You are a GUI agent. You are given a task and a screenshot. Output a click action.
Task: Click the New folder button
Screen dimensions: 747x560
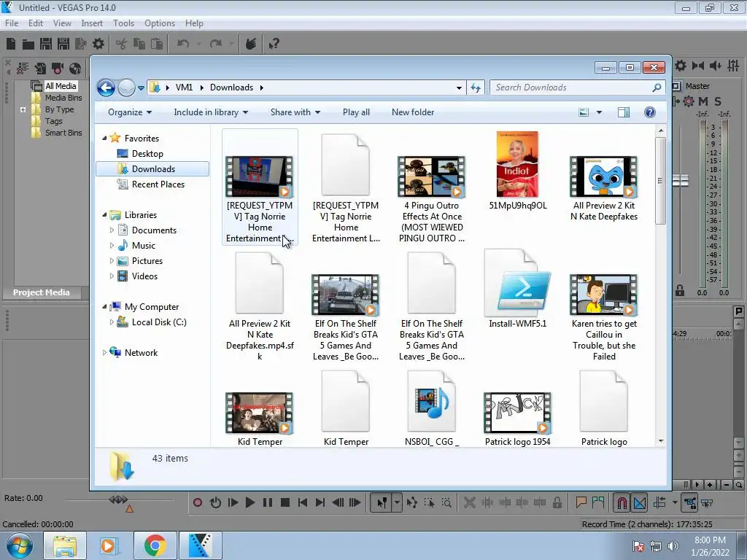coord(413,112)
